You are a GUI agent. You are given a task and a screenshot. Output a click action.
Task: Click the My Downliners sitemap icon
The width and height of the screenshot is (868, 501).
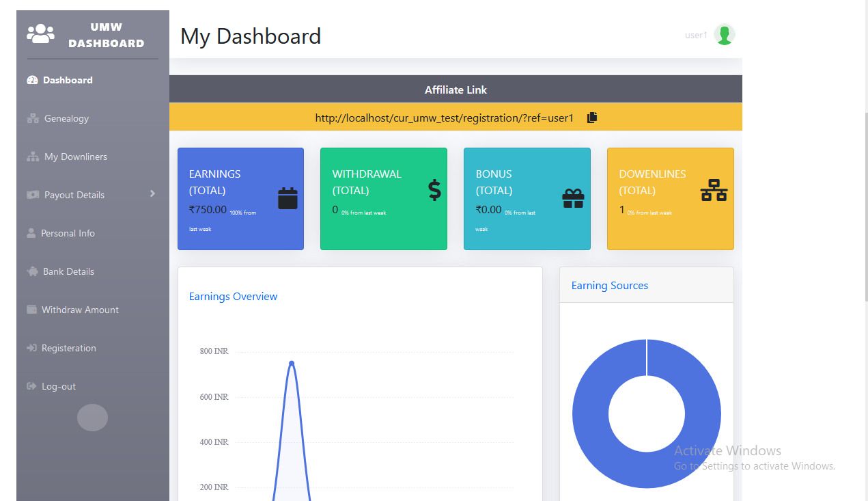31,157
